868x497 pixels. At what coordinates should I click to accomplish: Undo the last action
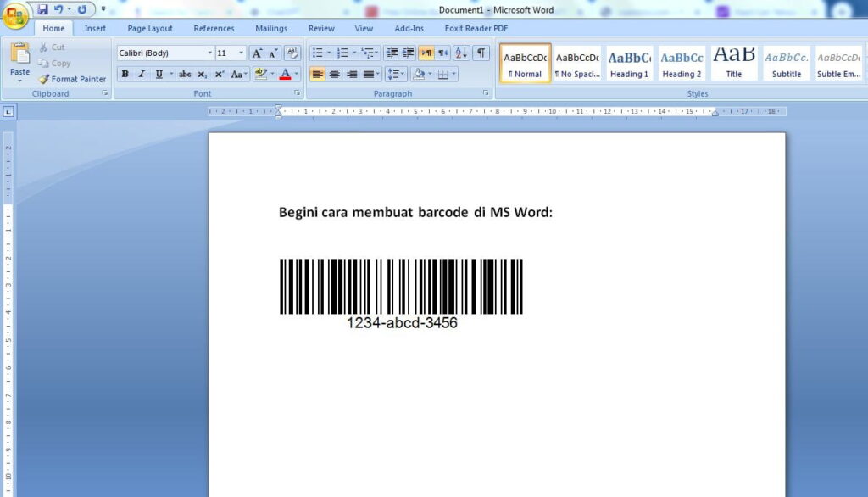click(x=58, y=9)
